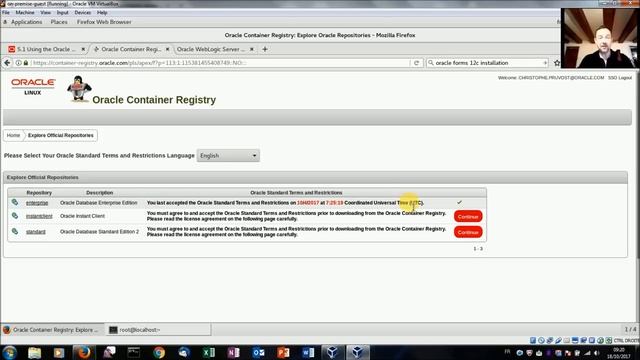
Task: Open the GNOME Applications menu
Action: [x=27, y=22]
